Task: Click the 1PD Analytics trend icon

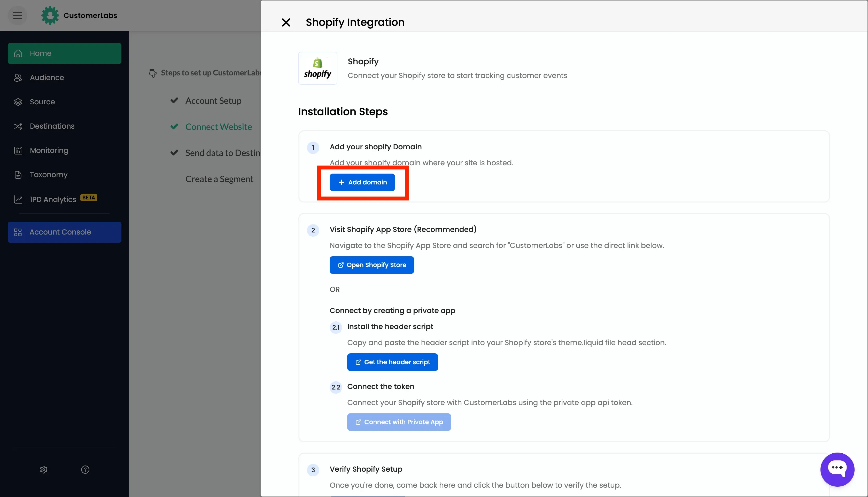Action: point(18,199)
